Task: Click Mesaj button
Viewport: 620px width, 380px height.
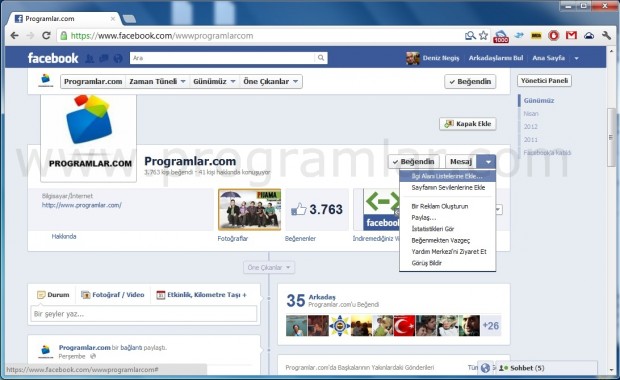Action: click(x=461, y=162)
